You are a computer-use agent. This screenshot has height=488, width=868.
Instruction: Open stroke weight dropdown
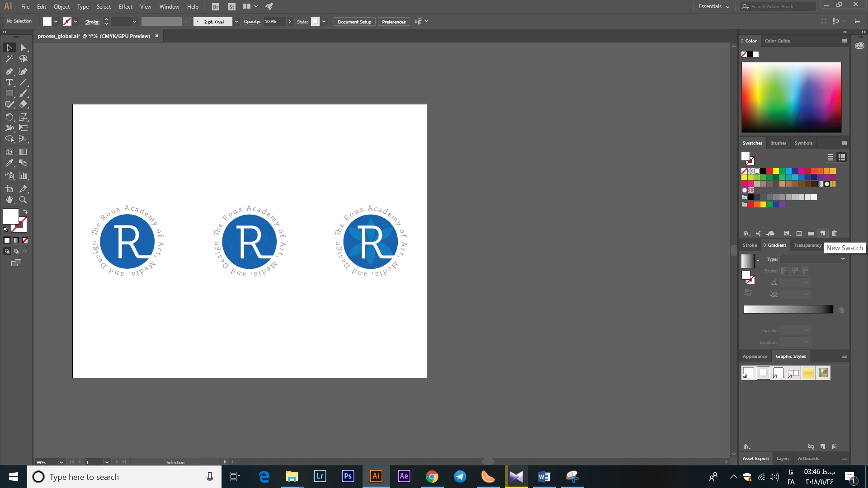tap(134, 22)
